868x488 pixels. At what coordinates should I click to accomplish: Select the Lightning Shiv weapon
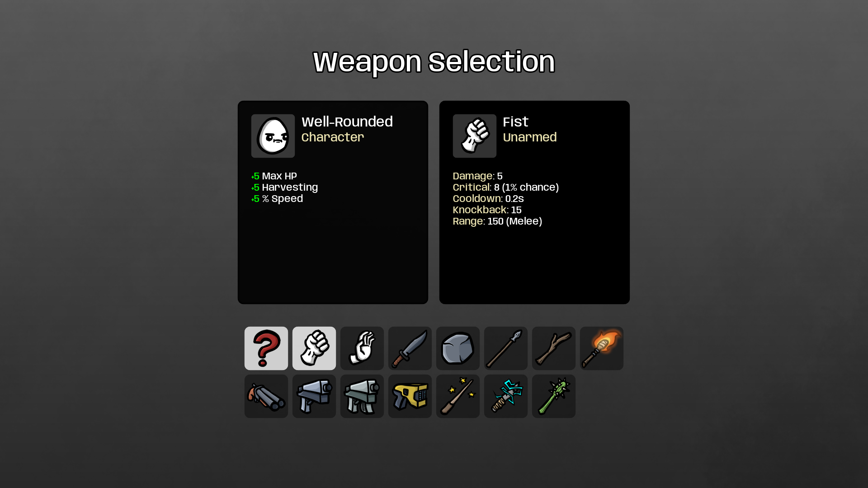[506, 396]
